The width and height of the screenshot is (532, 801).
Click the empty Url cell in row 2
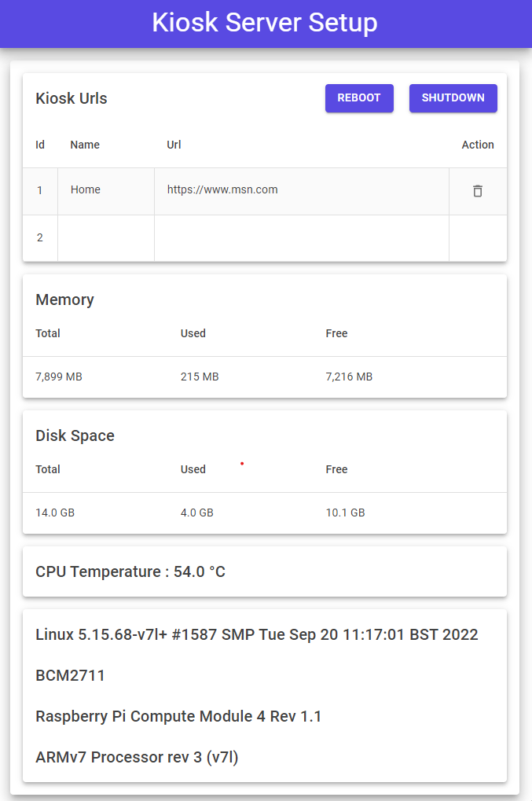click(302, 238)
